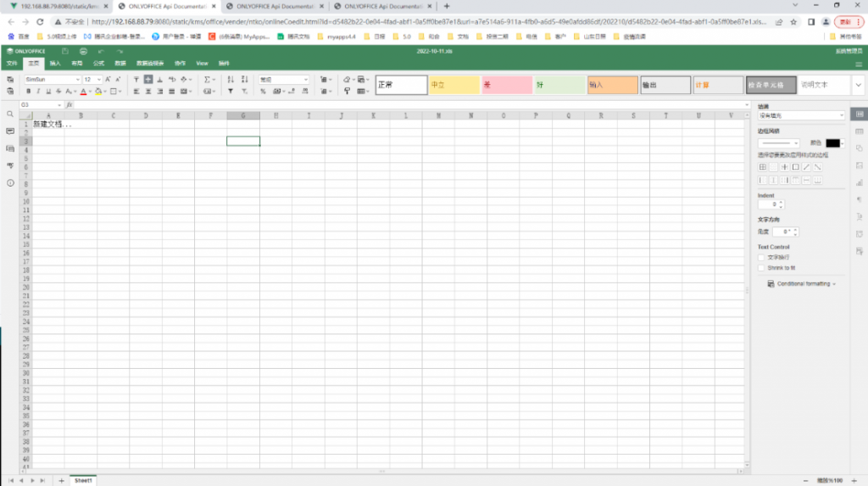Expand the SimSun font name dropdown
868x486 pixels.
(x=77, y=79)
